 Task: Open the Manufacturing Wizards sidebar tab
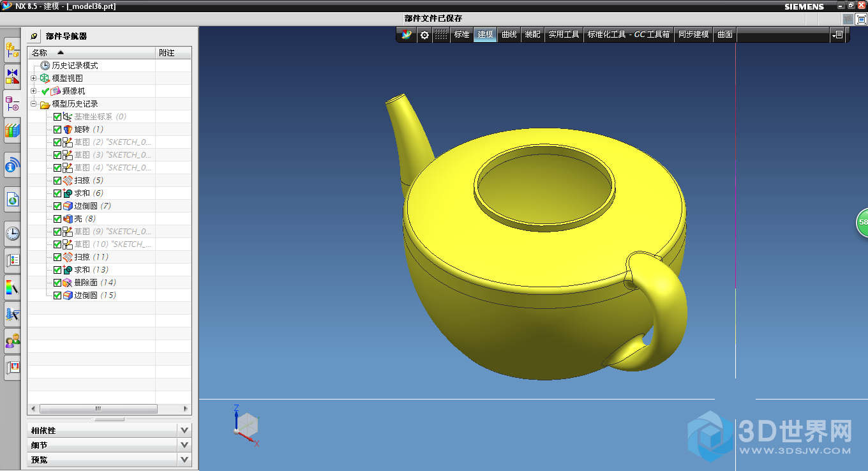[12, 313]
